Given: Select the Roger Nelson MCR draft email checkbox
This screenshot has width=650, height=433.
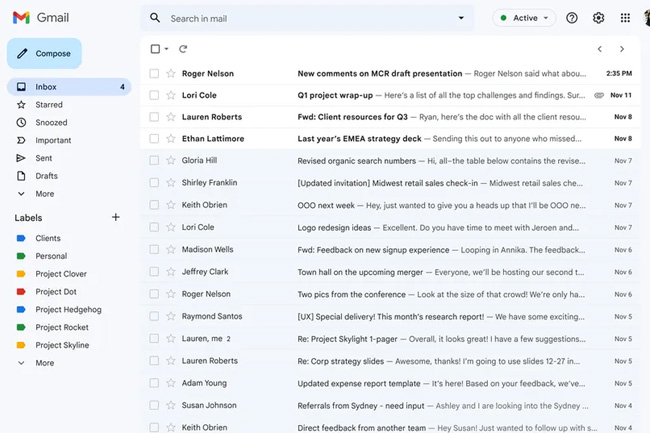Looking at the screenshot, I should (x=154, y=73).
